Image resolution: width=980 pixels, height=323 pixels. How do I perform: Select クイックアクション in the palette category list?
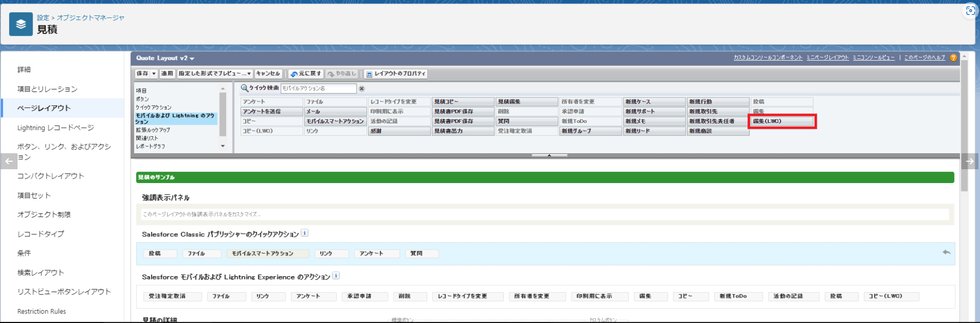click(x=154, y=107)
